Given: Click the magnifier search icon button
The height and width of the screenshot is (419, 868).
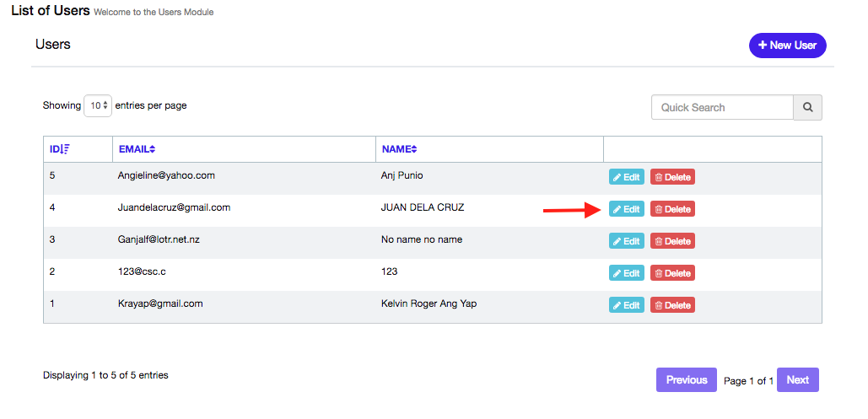Looking at the screenshot, I should (x=807, y=108).
